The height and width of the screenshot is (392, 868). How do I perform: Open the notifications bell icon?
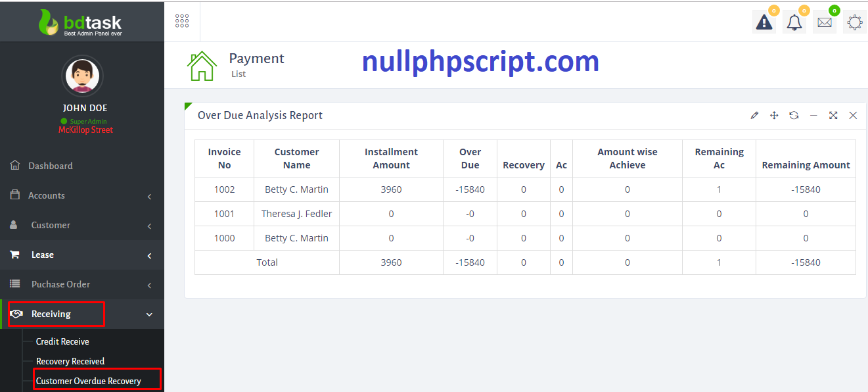click(x=794, y=22)
